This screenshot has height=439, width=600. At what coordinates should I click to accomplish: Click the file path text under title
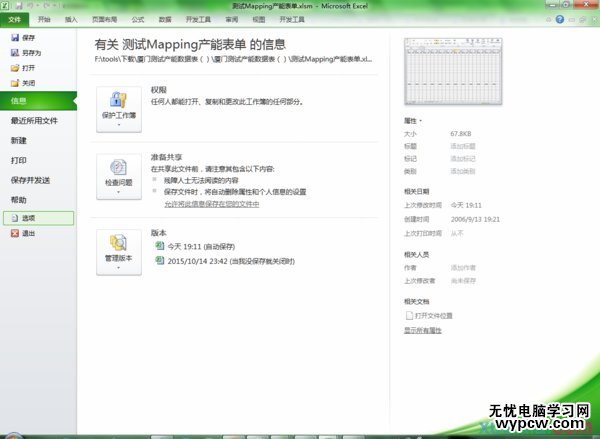coord(233,59)
